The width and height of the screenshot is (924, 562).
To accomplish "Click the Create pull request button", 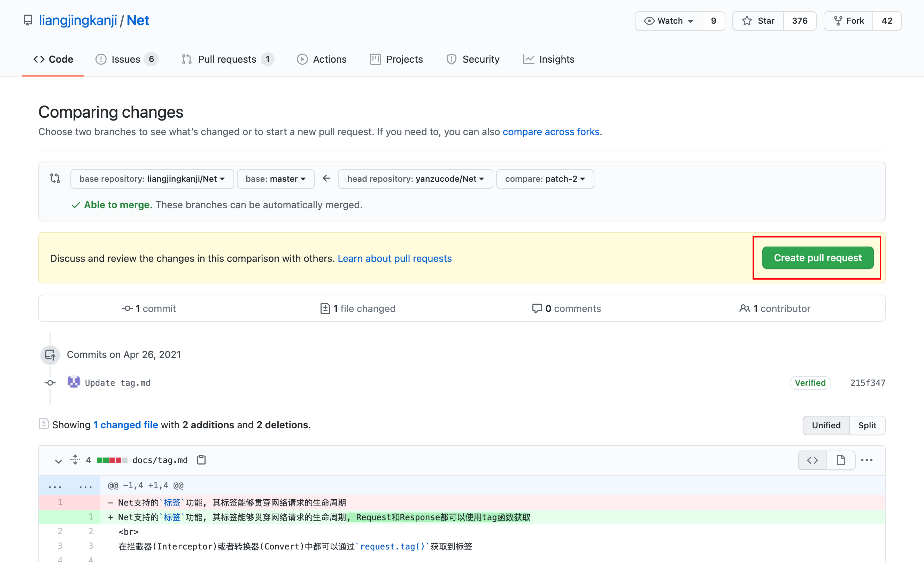I will point(817,258).
